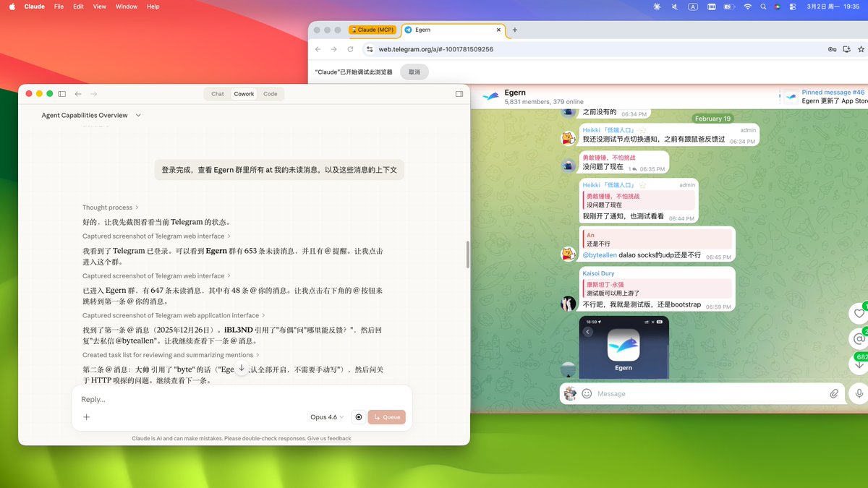
Task: Open Control Center in menu bar
Action: coord(792,7)
